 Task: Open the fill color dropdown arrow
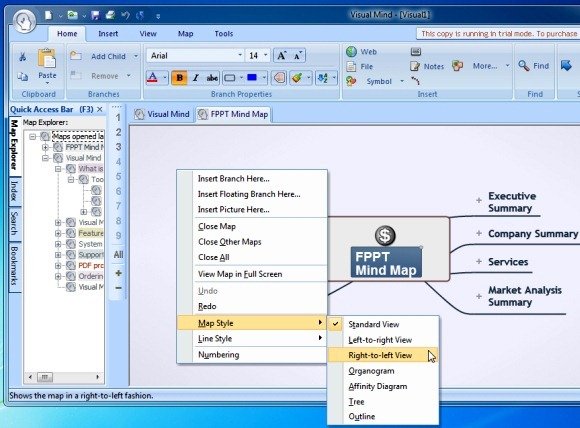pos(264,78)
